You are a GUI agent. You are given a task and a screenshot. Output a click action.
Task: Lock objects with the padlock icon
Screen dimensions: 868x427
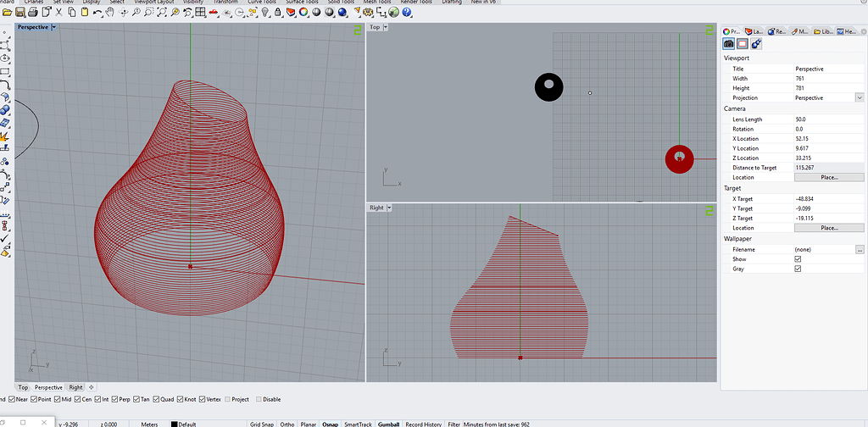click(278, 12)
